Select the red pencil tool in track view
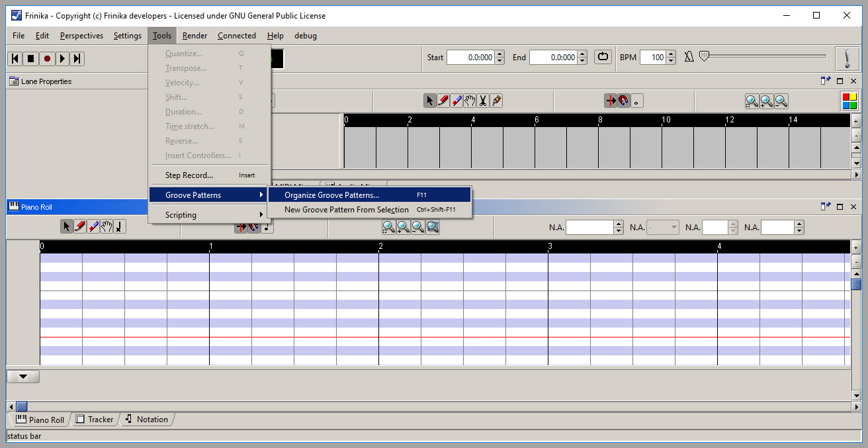Image resolution: width=868 pixels, height=448 pixels. coord(443,101)
